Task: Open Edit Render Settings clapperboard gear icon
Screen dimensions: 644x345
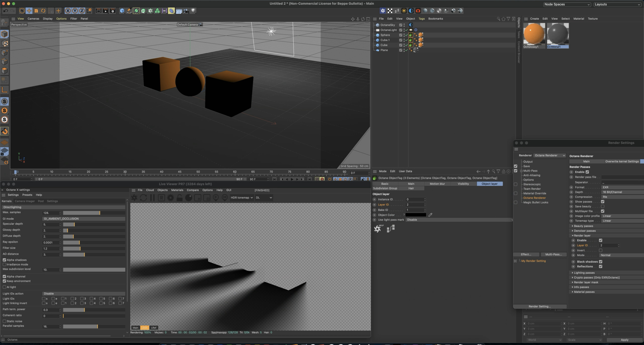Action: pos(113,11)
